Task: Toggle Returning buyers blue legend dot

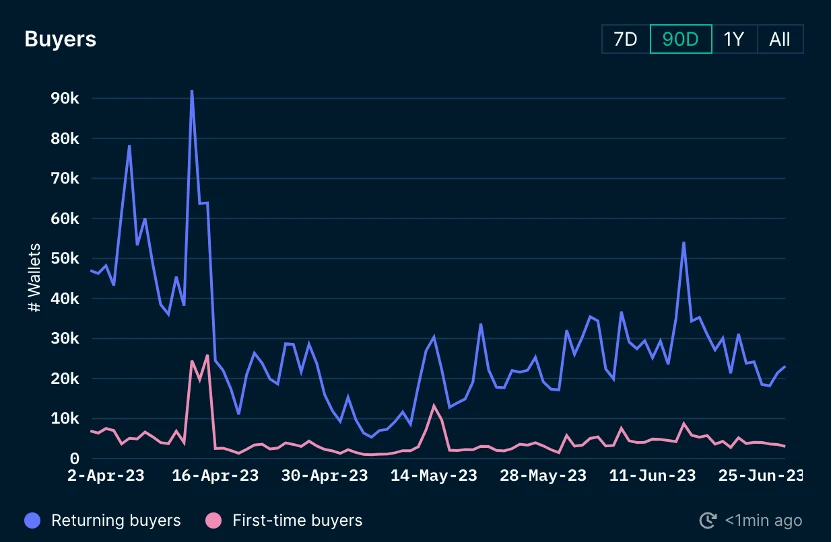Action: click(x=32, y=521)
